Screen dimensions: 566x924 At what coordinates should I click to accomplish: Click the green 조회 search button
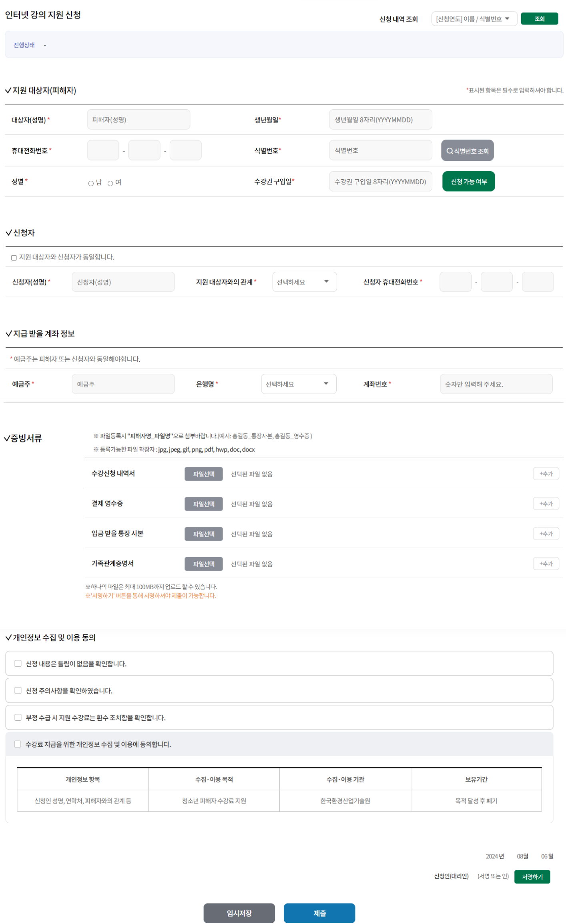coord(539,19)
